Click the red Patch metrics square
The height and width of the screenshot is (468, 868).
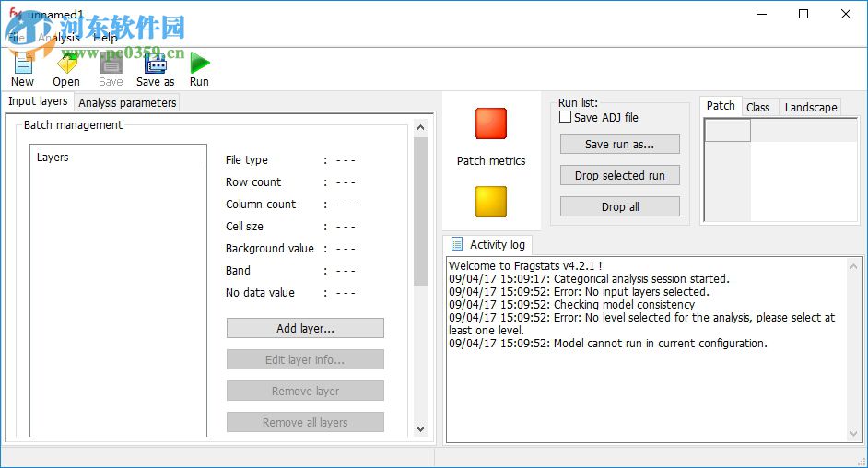[x=491, y=123]
